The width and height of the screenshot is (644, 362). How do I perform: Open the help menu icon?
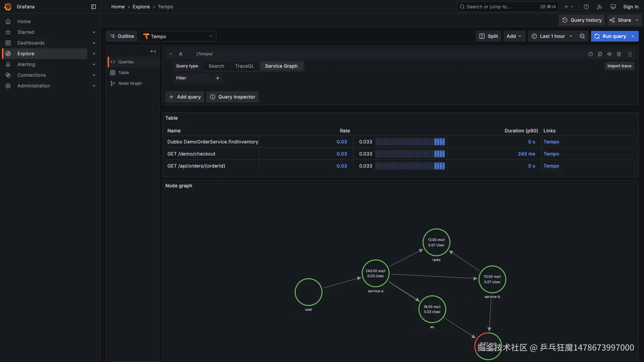point(586,7)
